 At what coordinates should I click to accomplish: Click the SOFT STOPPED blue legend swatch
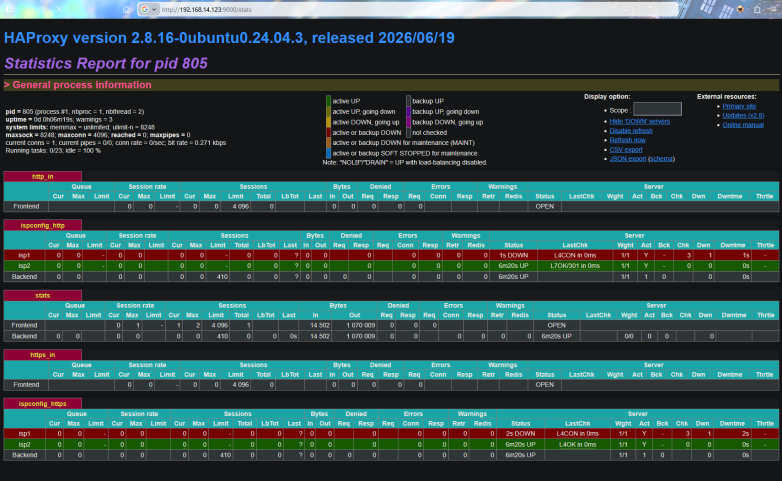(x=328, y=153)
